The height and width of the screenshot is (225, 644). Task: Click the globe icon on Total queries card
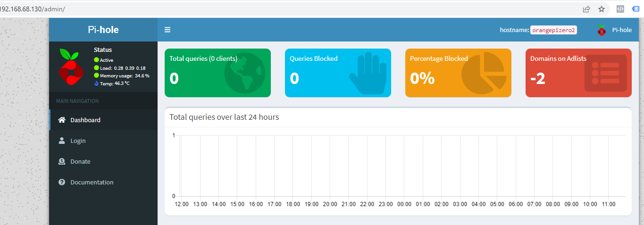click(245, 73)
